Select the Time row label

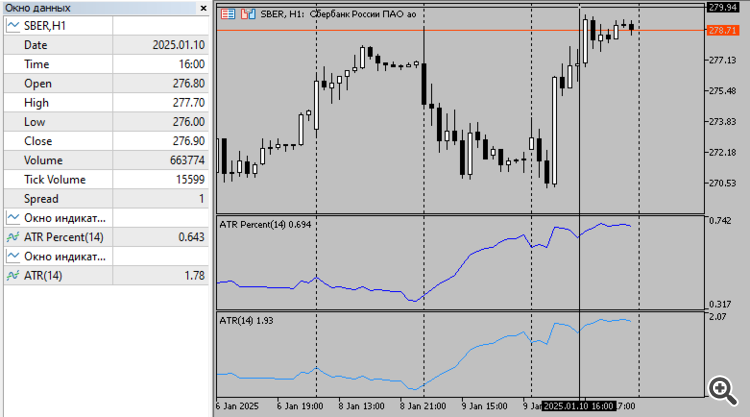tap(37, 64)
